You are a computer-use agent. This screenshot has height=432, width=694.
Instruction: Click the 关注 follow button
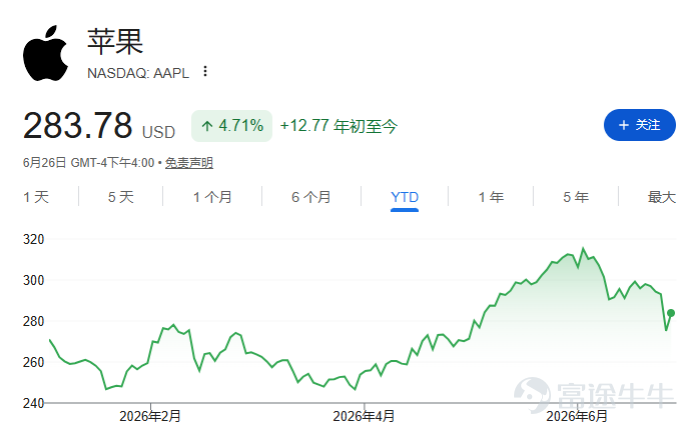pos(640,125)
